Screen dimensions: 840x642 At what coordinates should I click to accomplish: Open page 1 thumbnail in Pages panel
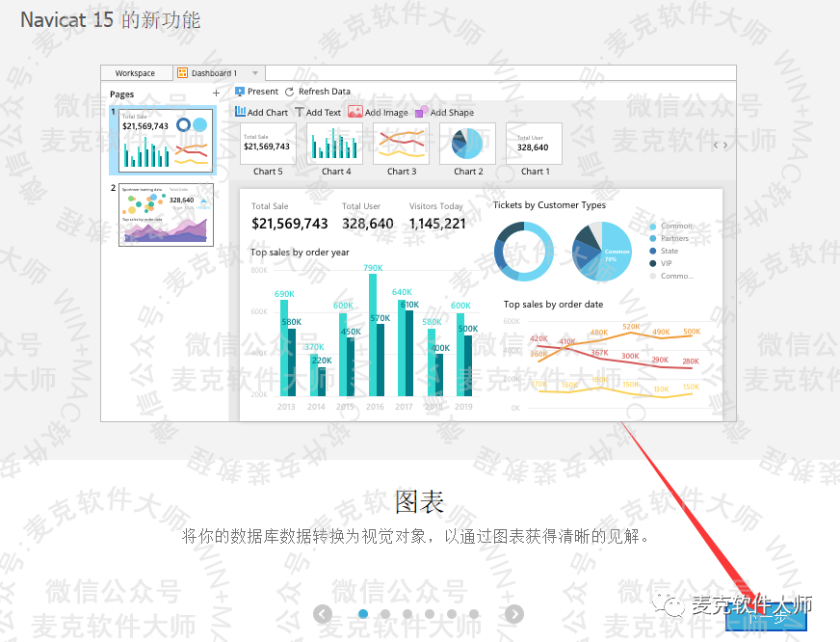(x=166, y=140)
